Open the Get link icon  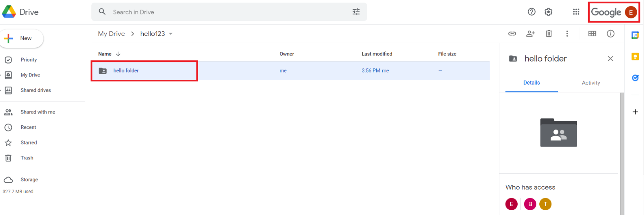click(x=512, y=34)
